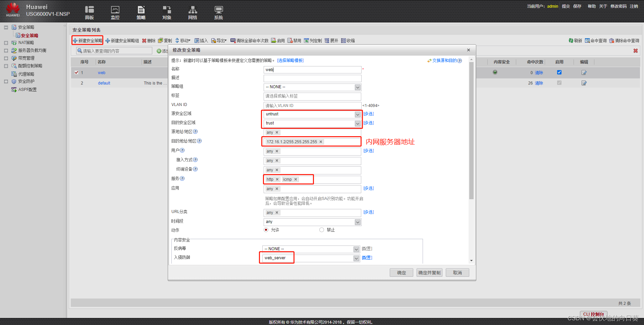644x325 pixels.
Task: Disable the 启用 checkbox for web policy row
Action: pyautogui.click(x=559, y=72)
